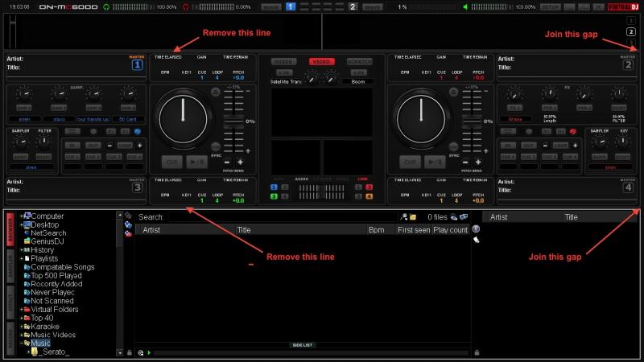Select deck 4 master number badge

point(628,187)
